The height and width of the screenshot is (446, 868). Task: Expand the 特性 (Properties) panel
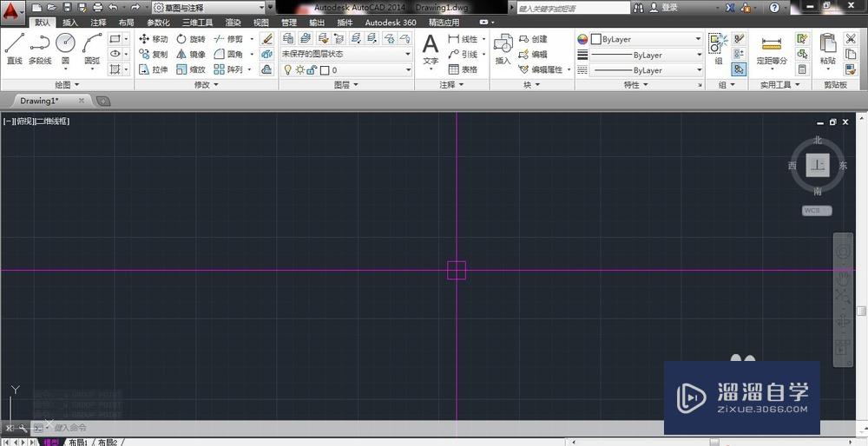(635, 85)
